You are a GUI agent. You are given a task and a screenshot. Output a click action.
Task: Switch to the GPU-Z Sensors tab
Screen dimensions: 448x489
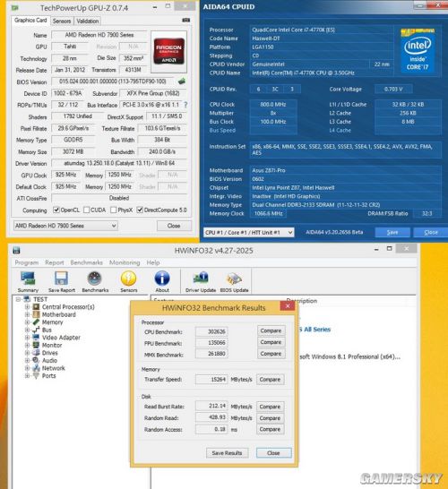pos(62,21)
